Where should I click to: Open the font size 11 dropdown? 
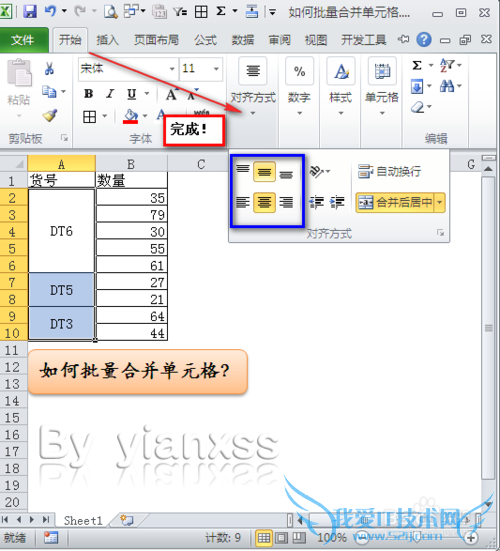click(x=216, y=69)
